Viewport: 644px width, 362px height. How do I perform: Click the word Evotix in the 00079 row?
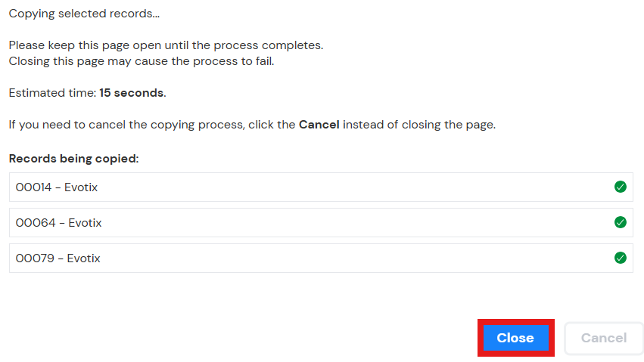(84, 258)
